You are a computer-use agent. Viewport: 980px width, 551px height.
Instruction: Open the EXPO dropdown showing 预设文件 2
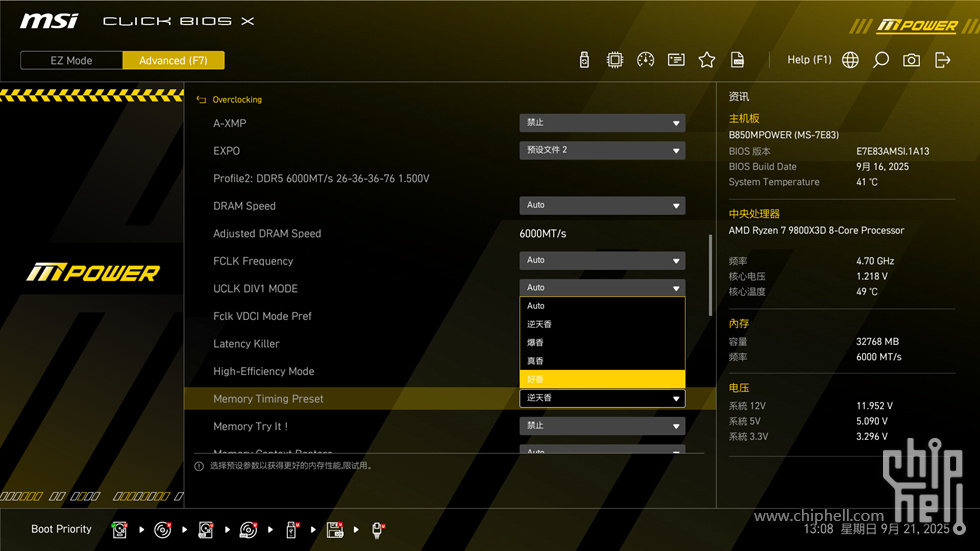(602, 151)
